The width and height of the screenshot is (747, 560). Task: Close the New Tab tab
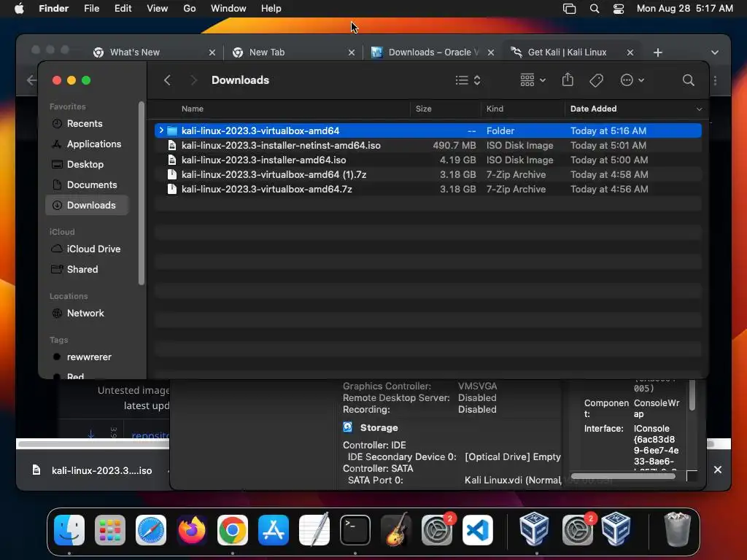point(352,52)
